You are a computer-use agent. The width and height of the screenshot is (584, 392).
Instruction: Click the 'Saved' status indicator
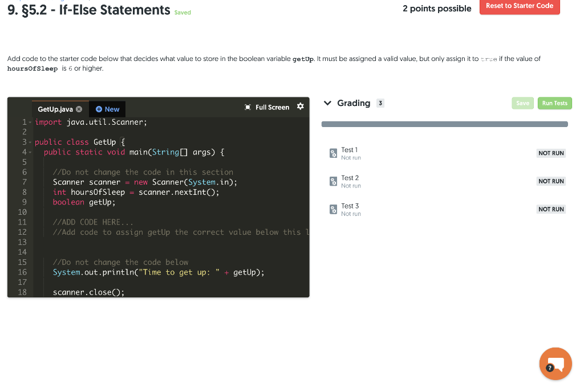tap(182, 13)
